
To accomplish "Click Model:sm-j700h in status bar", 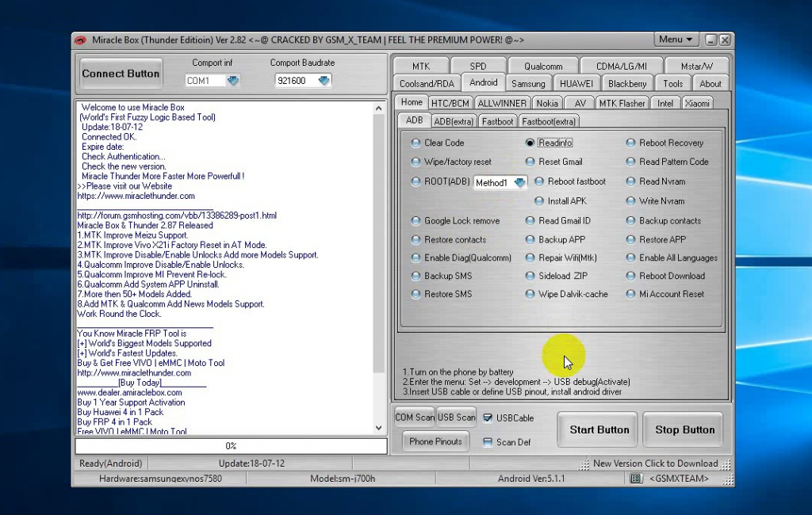I will point(343,479).
